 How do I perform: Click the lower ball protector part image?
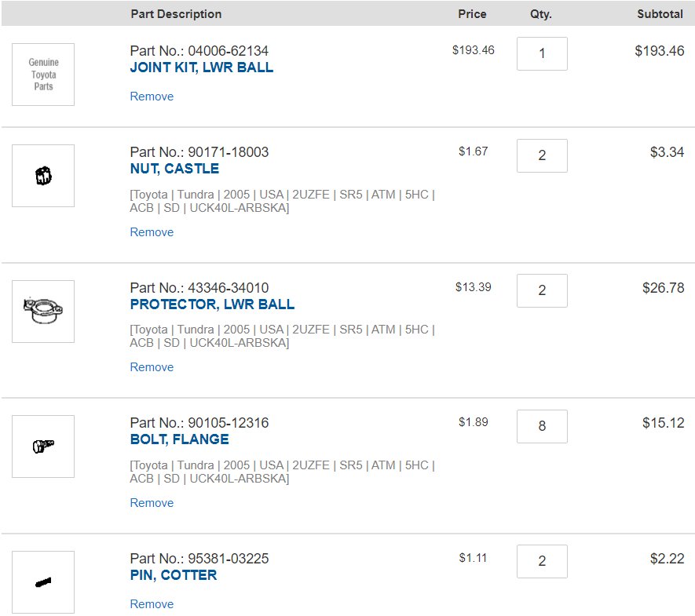[43, 312]
